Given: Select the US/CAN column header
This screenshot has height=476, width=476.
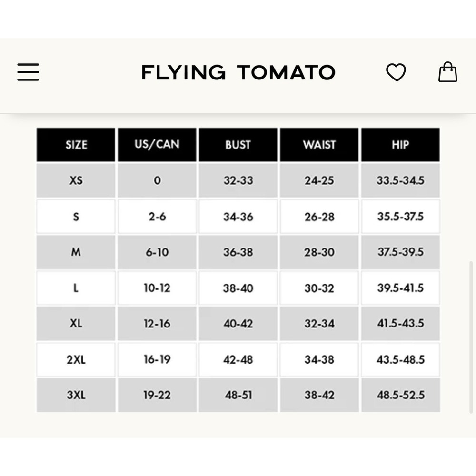Looking at the screenshot, I should pyautogui.click(x=157, y=145).
